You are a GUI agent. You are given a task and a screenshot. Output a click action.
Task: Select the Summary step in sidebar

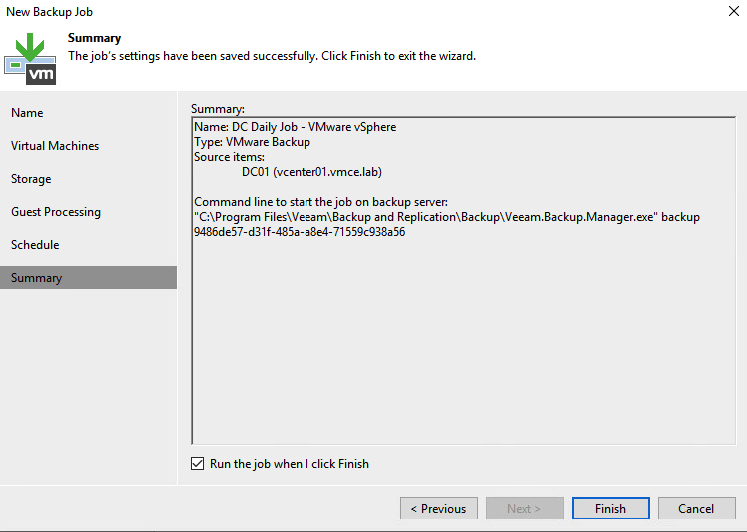tap(88, 278)
